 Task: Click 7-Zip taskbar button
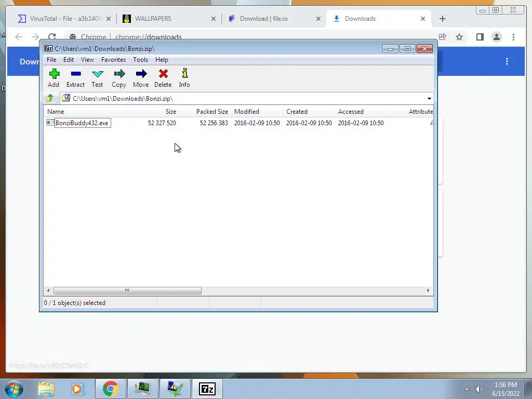click(207, 389)
